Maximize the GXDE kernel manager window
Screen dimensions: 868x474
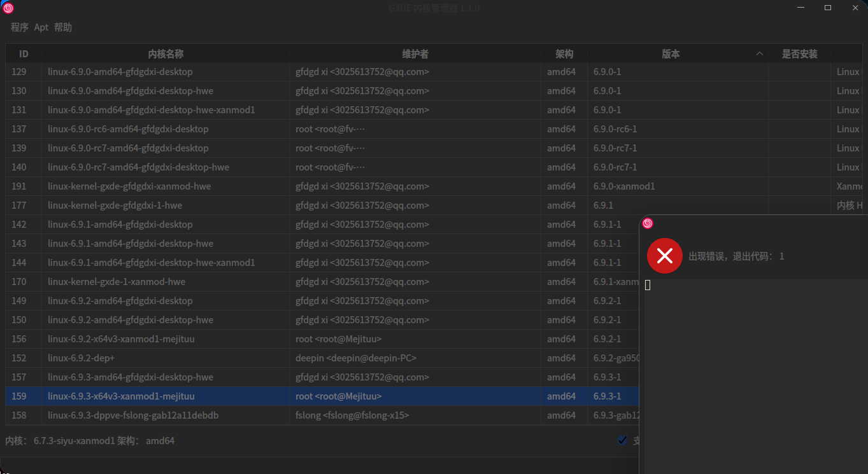click(x=828, y=8)
